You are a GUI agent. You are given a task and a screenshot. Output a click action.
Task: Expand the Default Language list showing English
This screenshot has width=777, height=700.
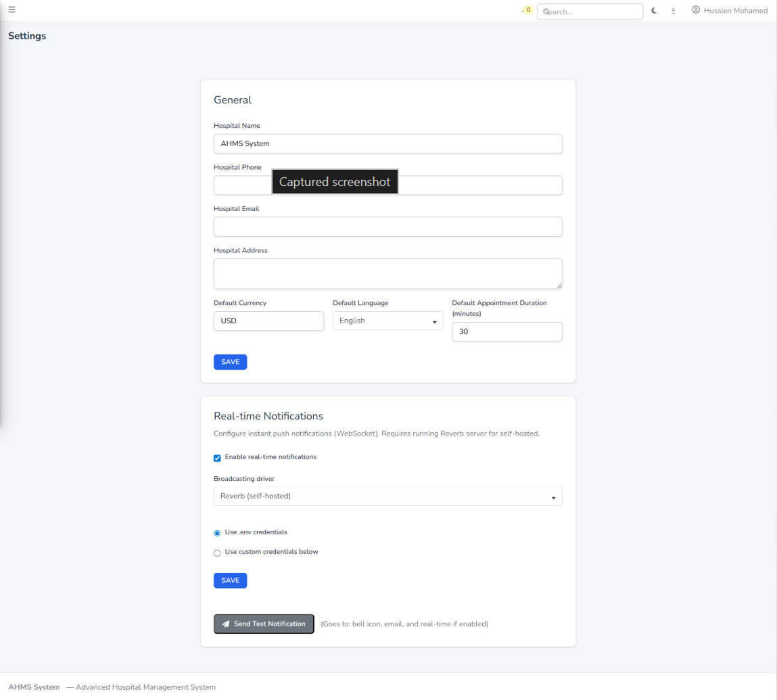(x=435, y=320)
